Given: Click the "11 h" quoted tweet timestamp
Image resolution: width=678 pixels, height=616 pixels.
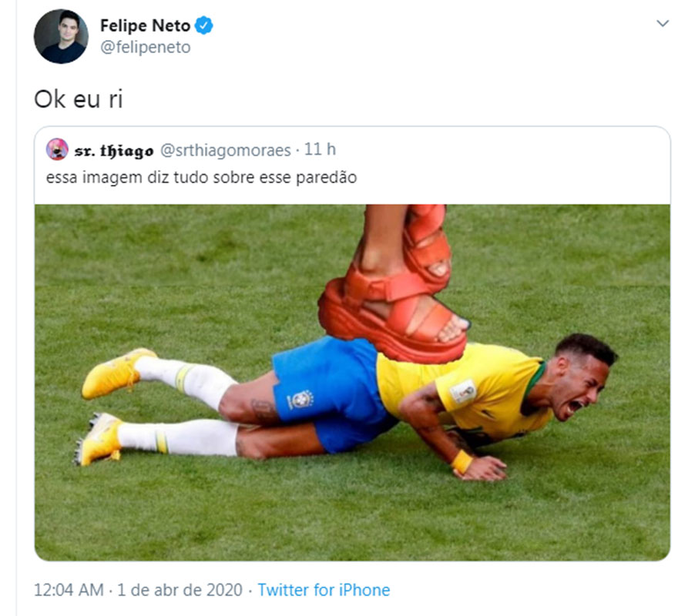Looking at the screenshot, I should click(x=320, y=149).
